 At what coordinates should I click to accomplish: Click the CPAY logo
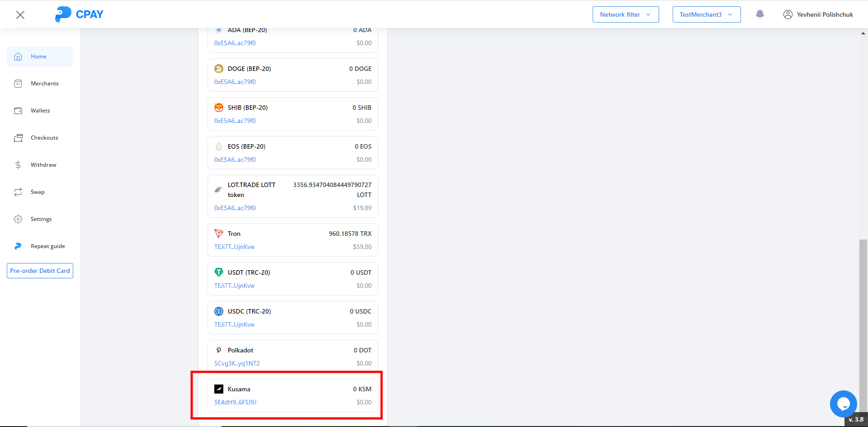coord(79,14)
